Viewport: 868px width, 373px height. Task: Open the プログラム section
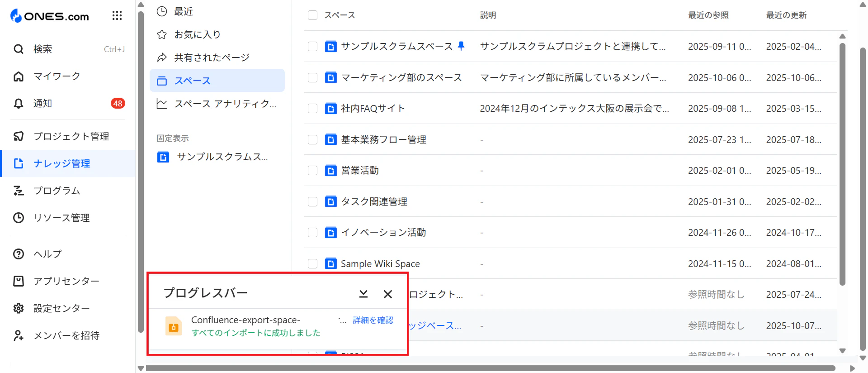[x=57, y=191]
